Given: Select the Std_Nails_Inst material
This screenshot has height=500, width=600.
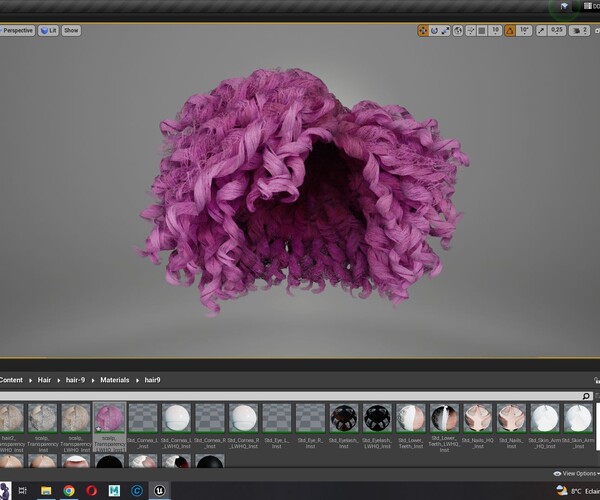Looking at the screenshot, I should 511,426.
